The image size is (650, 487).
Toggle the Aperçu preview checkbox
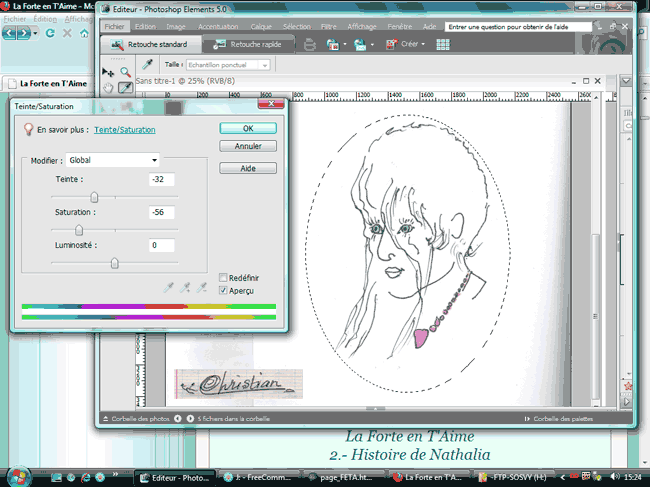pyautogui.click(x=223, y=290)
